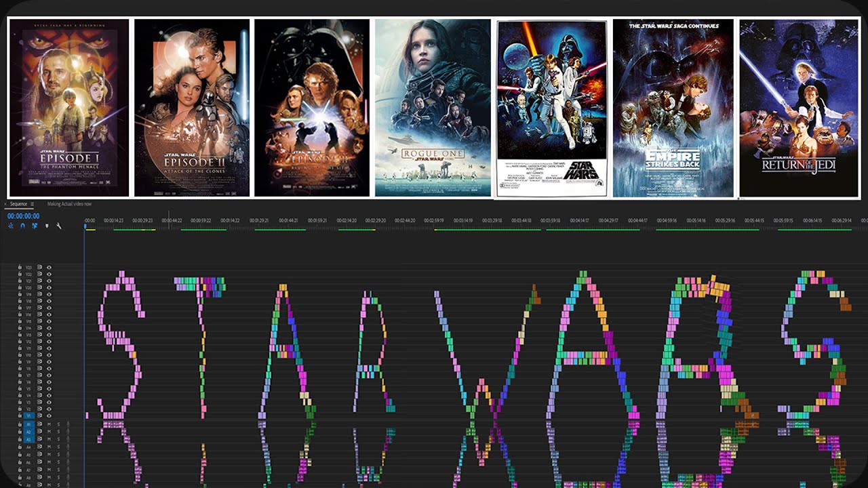Click the Empire Strikes Back poster
The height and width of the screenshot is (488, 868).
coord(673,108)
